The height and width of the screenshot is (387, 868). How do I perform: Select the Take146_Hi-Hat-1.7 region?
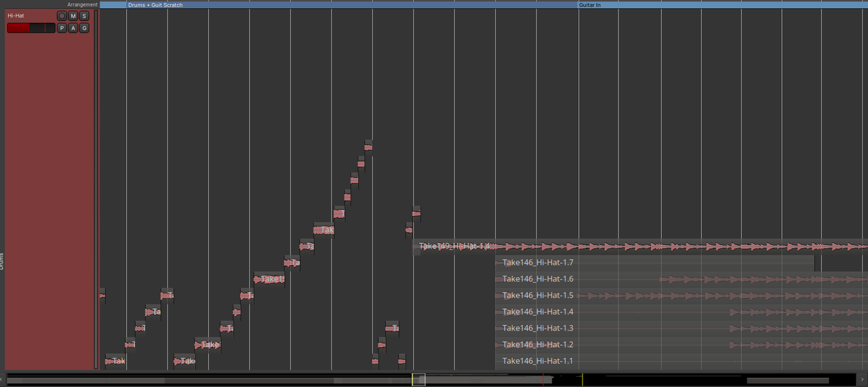coord(654,263)
